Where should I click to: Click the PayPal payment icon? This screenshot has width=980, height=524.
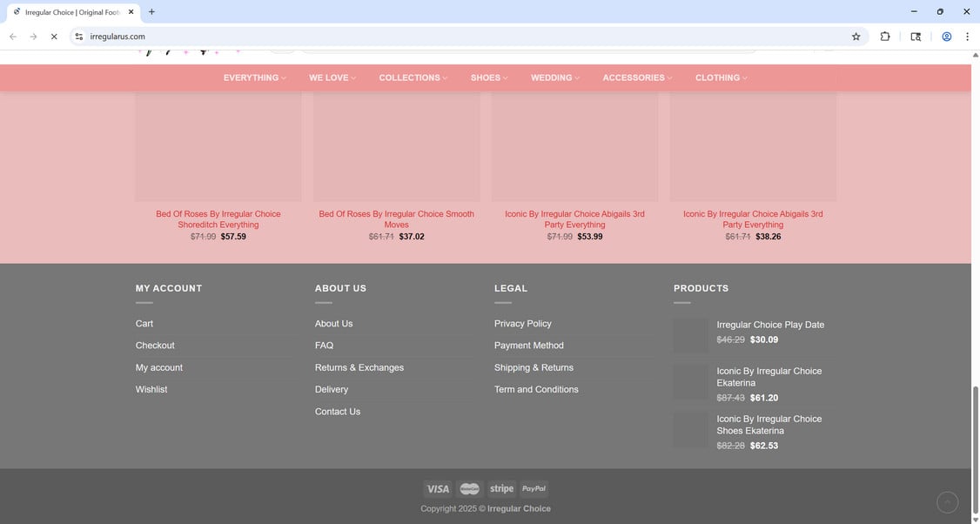[534, 489]
